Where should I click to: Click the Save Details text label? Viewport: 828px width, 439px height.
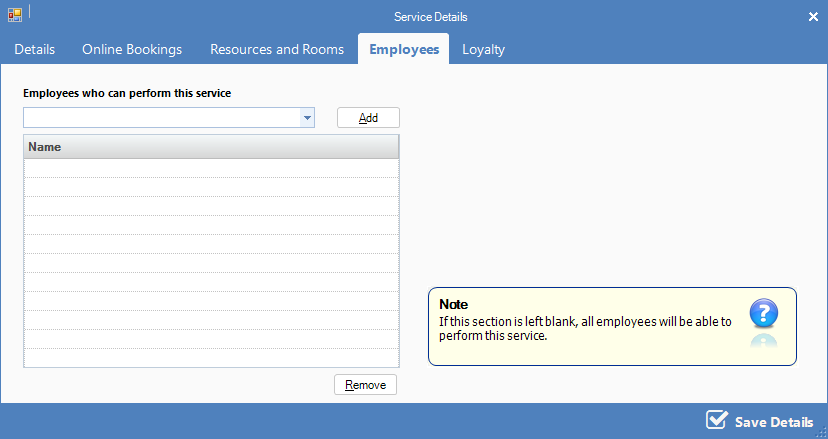tap(773, 422)
